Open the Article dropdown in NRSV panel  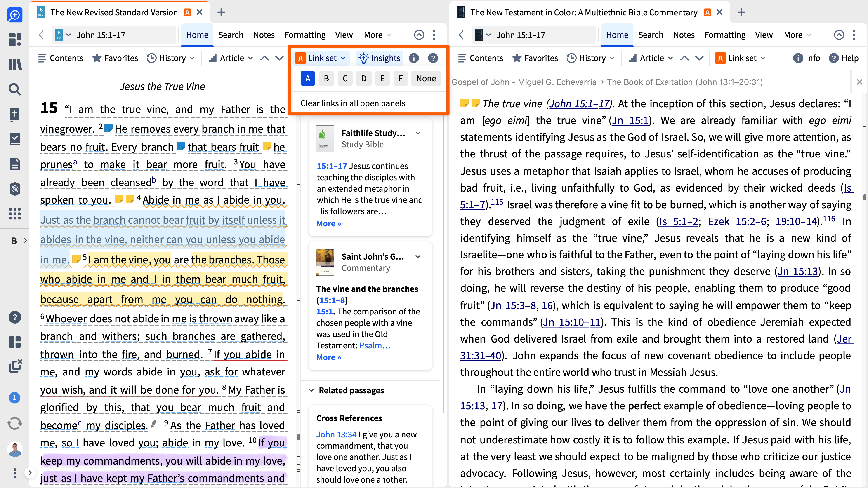pyautogui.click(x=231, y=58)
